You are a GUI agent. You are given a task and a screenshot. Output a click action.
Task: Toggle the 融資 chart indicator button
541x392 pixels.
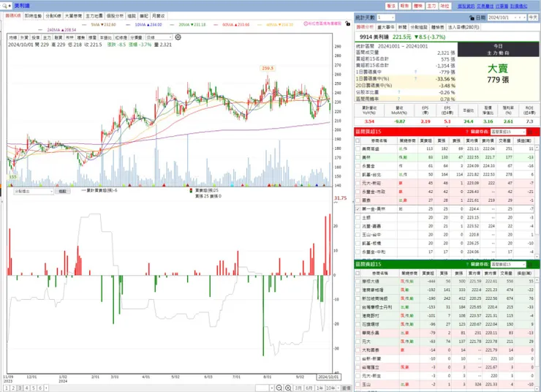pos(58,37)
